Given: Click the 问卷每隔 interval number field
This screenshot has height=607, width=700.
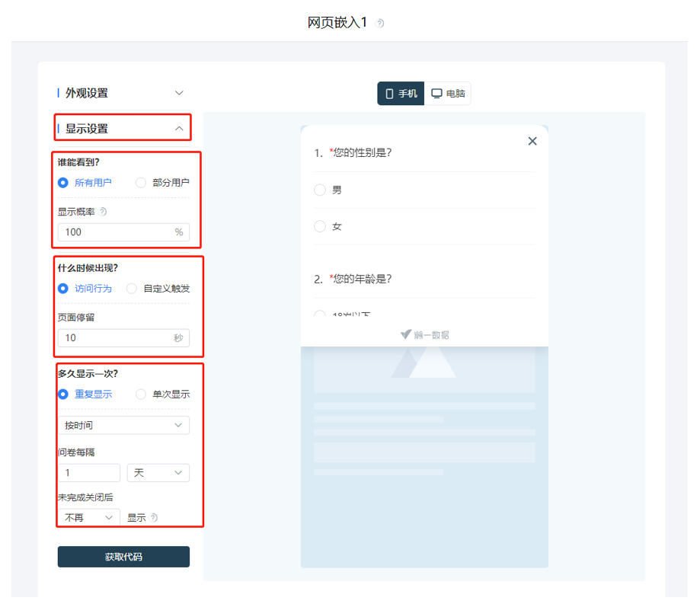Looking at the screenshot, I should pos(89,473).
